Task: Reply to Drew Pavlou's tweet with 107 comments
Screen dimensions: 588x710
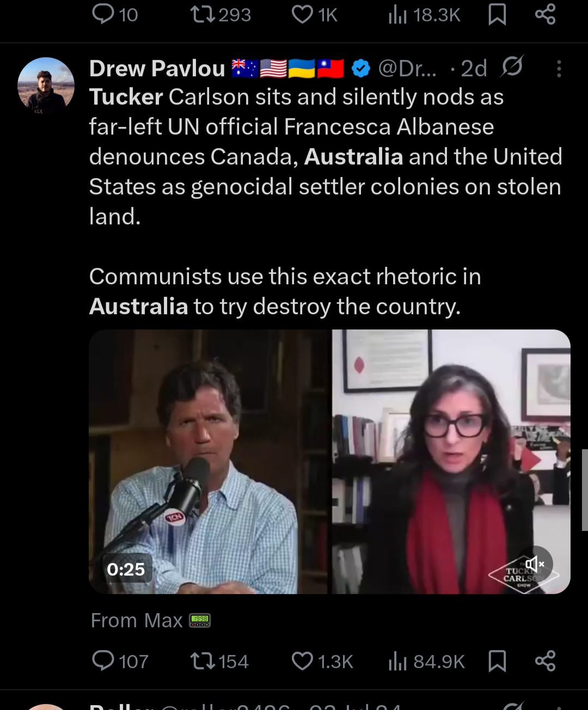Action: 120,661
